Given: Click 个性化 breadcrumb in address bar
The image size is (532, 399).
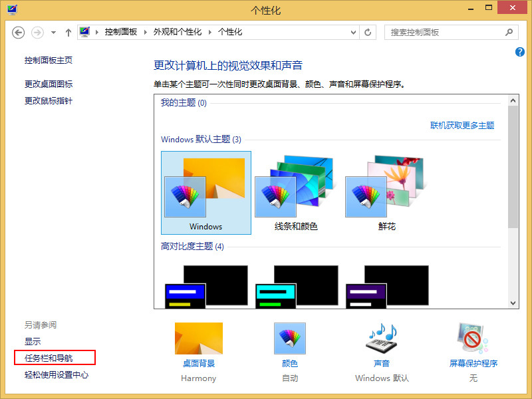Looking at the screenshot, I should (230, 32).
